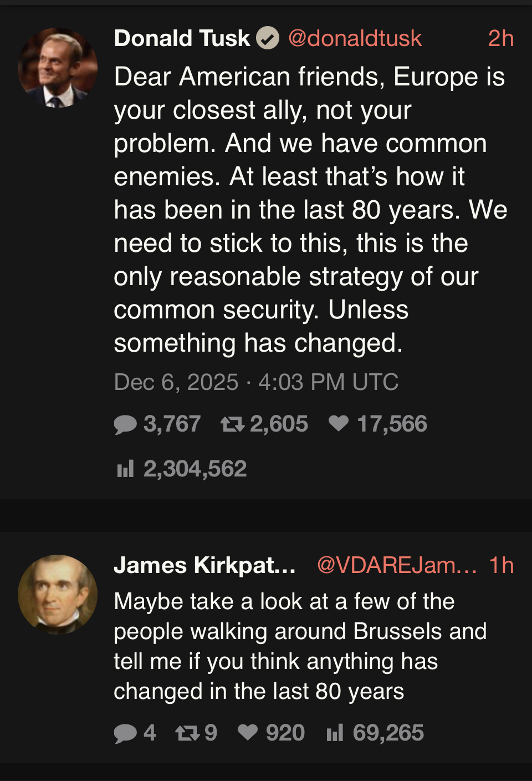Open Donald Tusk's profile picture

point(58,68)
